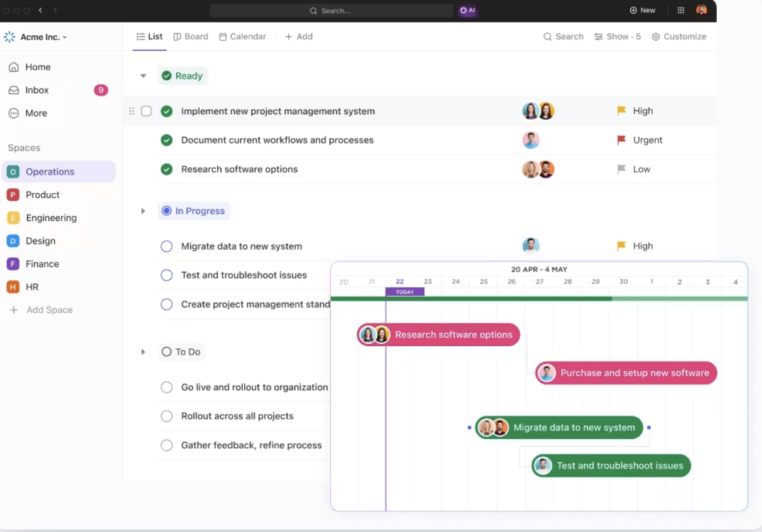The image size is (762, 532).
Task: Click the To Do status label
Action: click(x=181, y=352)
